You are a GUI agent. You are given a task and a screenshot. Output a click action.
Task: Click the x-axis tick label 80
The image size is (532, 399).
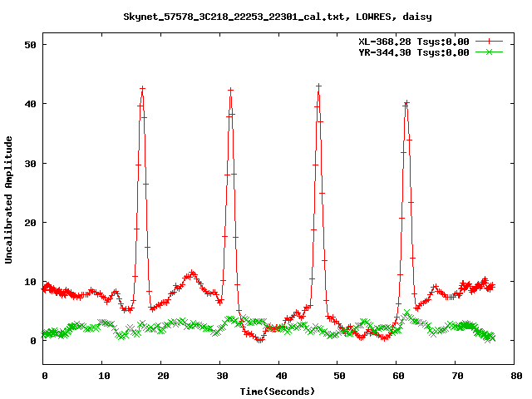516,376
